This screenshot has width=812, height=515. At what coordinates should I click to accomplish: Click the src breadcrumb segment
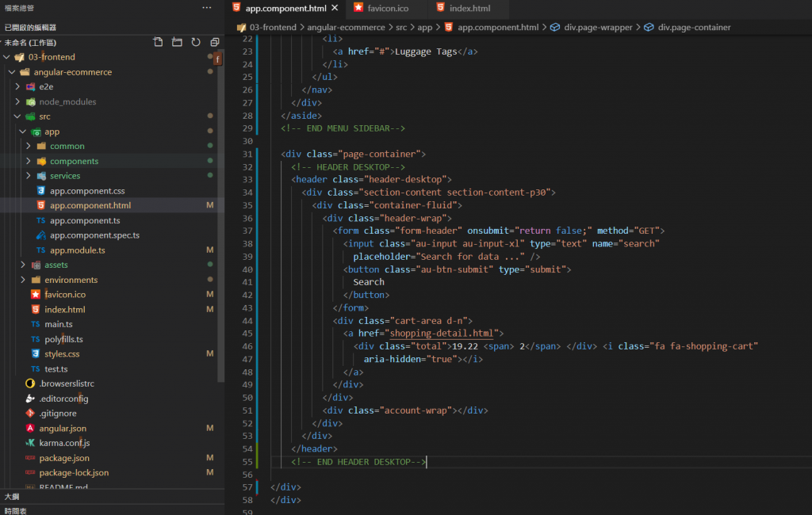point(401,27)
